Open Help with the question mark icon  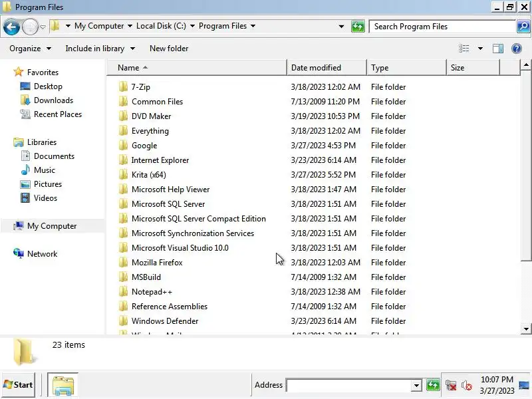pyautogui.click(x=517, y=49)
